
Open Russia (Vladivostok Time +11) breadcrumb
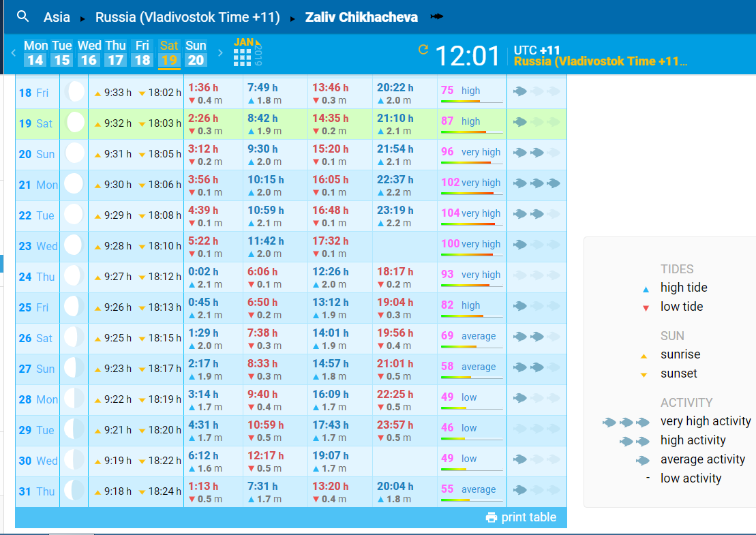click(187, 17)
